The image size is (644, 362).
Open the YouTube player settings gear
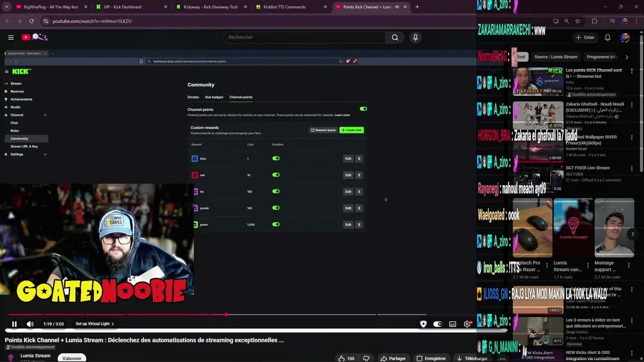pyautogui.click(x=467, y=324)
